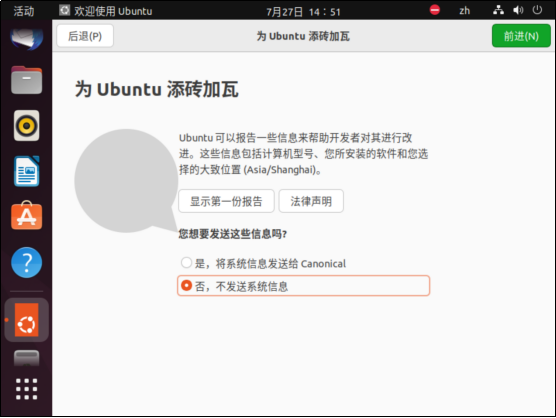This screenshot has width=556, height=418.
Task: Open the 欢迎使用 Ubuntu app menu
Action: [x=106, y=11]
